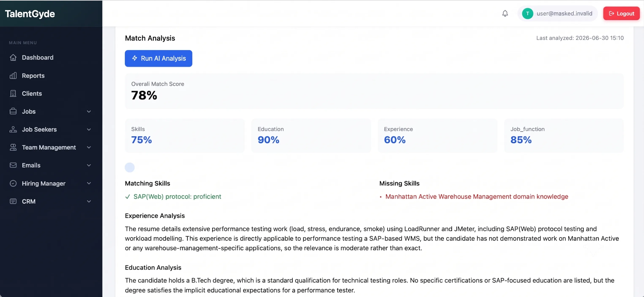This screenshot has height=297, width=644.
Task: Click the Reports bar chart icon
Action: 13,75
